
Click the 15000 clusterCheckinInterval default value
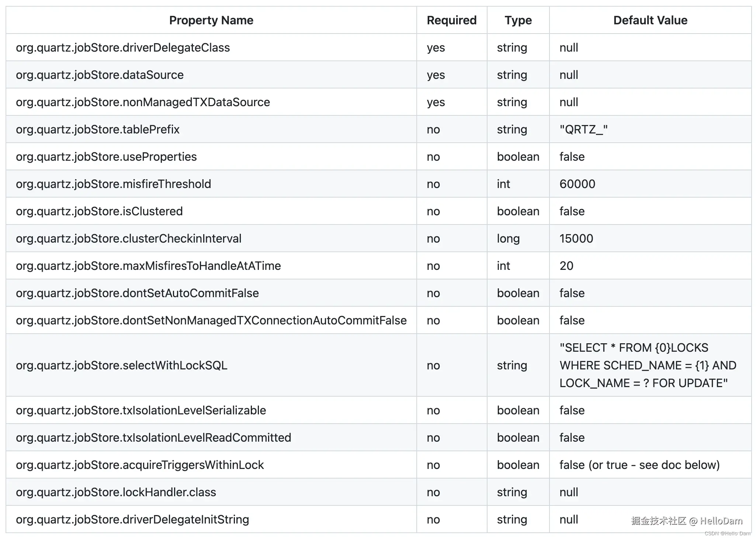coord(576,239)
